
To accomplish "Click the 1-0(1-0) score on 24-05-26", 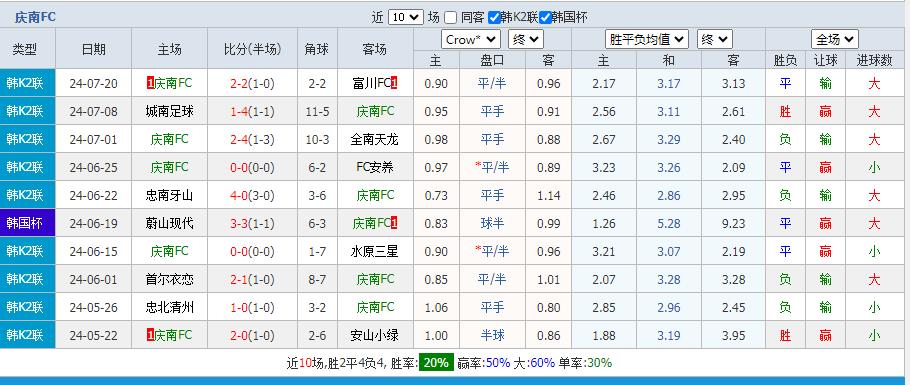I will 252,307.
